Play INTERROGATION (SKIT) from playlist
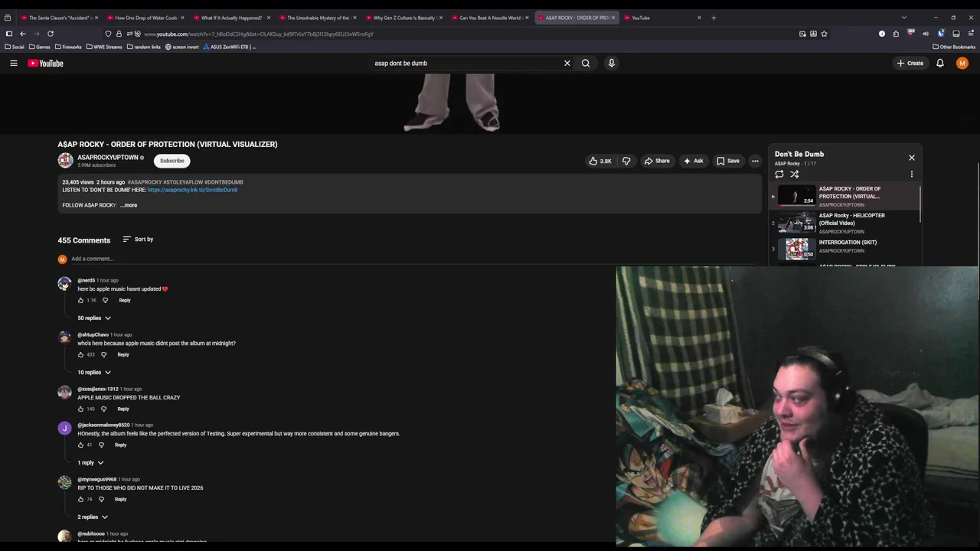This screenshot has height=551, width=980. click(846, 249)
